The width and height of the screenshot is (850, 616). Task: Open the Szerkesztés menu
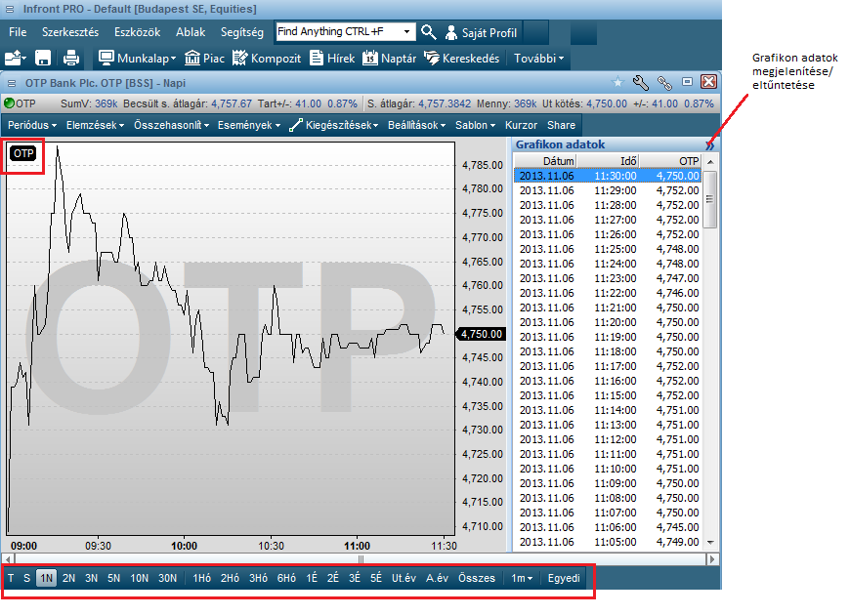click(x=70, y=32)
